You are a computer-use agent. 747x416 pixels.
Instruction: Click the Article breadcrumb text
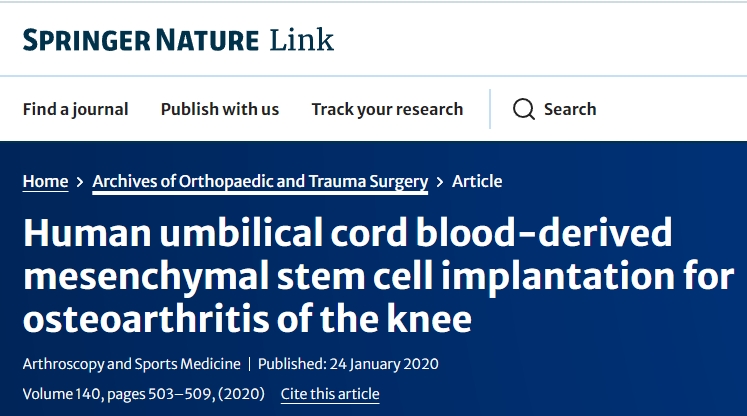click(x=477, y=181)
